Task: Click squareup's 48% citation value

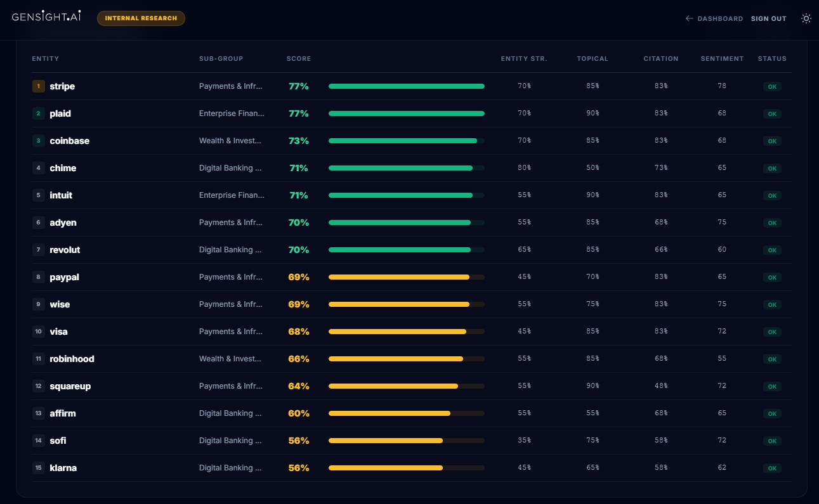Action: (x=661, y=386)
